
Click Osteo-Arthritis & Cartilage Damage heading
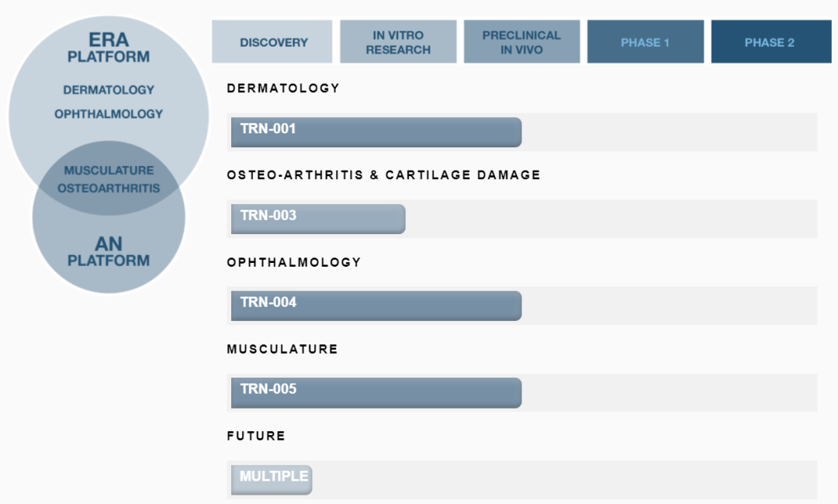pos(383,175)
